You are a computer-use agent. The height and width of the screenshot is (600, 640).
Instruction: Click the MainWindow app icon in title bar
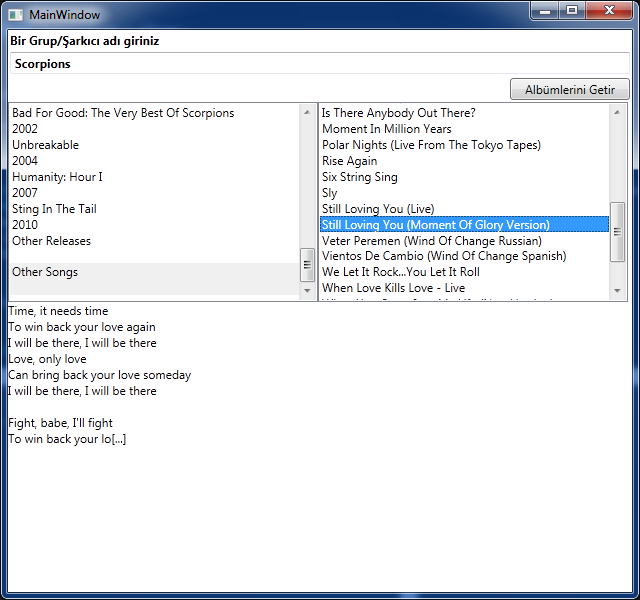click(16, 15)
